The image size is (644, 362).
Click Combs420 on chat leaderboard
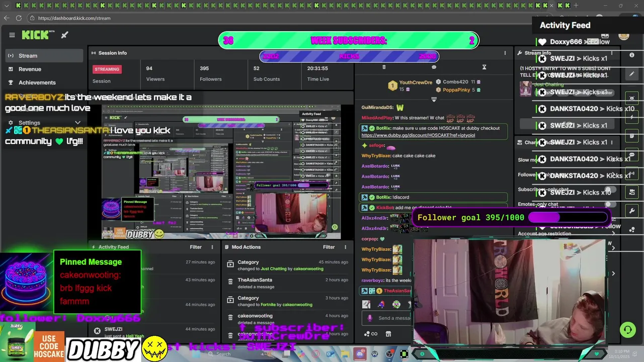click(x=455, y=81)
